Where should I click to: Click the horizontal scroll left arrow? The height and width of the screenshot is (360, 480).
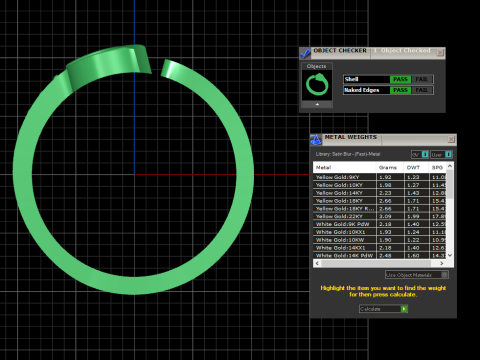[x=317, y=264]
